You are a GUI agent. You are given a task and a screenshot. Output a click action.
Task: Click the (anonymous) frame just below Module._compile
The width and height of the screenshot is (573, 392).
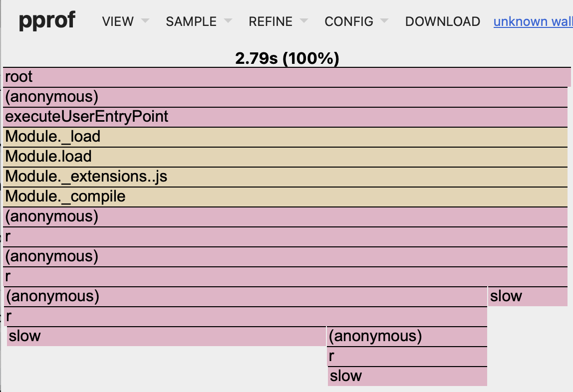[x=286, y=217]
